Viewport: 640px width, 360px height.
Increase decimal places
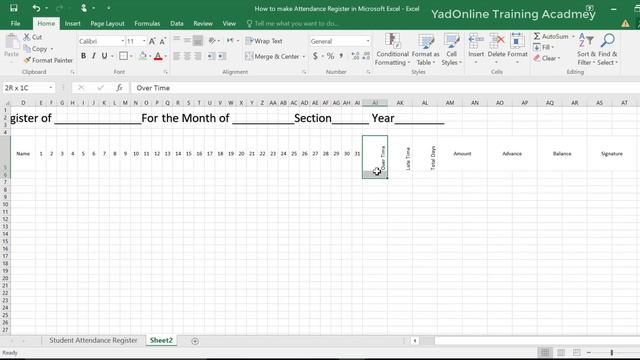point(355,56)
